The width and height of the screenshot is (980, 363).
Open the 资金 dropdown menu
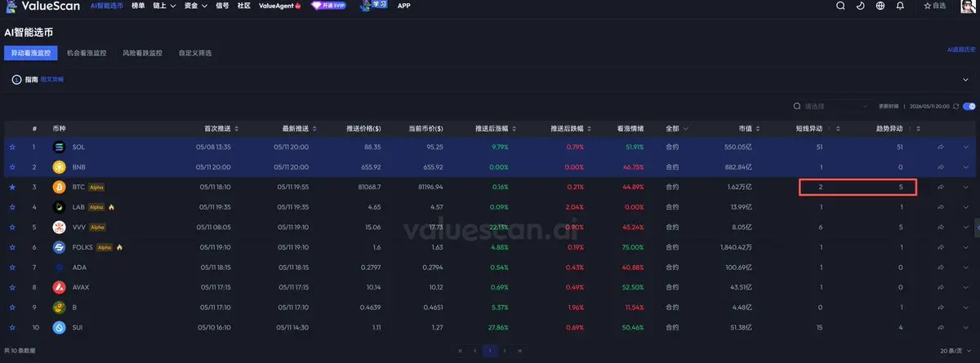pyautogui.click(x=194, y=6)
